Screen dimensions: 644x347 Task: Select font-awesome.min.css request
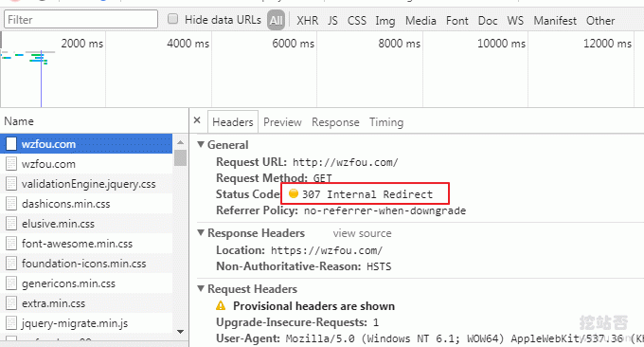(x=86, y=244)
